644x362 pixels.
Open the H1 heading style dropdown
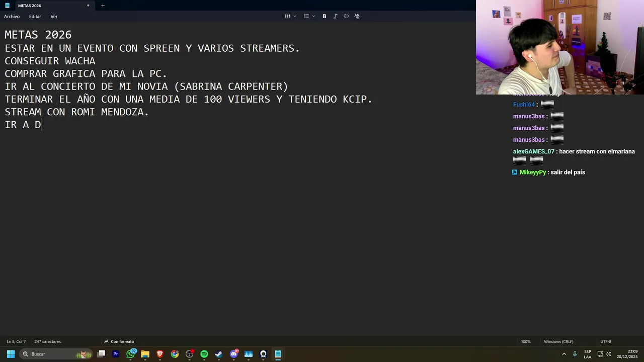click(x=290, y=16)
